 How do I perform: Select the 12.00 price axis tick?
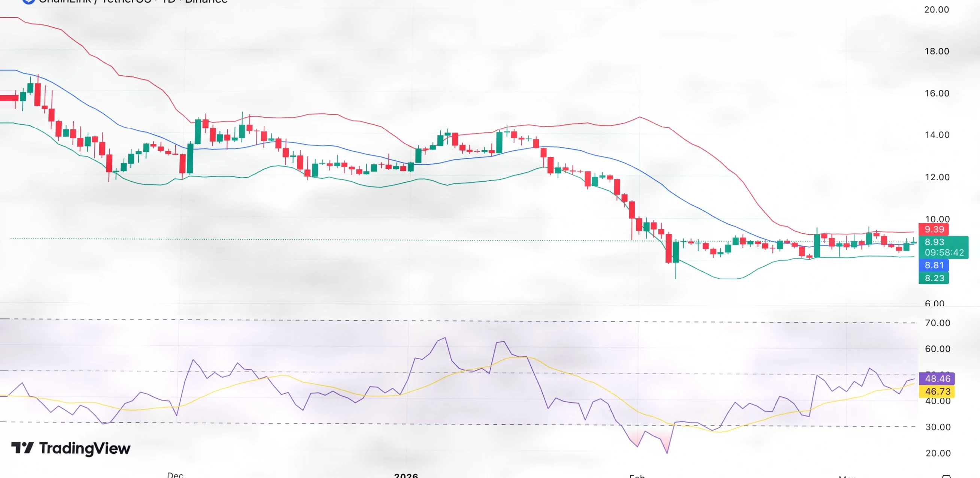(x=937, y=177)
